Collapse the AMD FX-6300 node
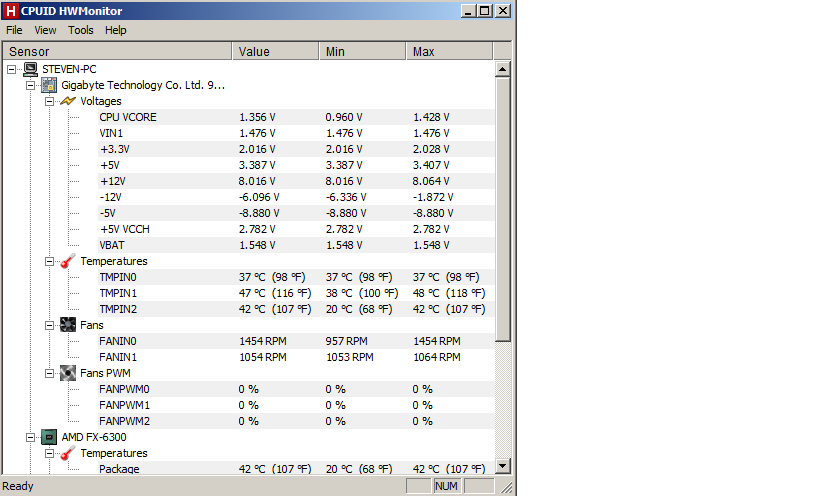The width and height of the screenshot is (819, 496). tap(30, 437)
